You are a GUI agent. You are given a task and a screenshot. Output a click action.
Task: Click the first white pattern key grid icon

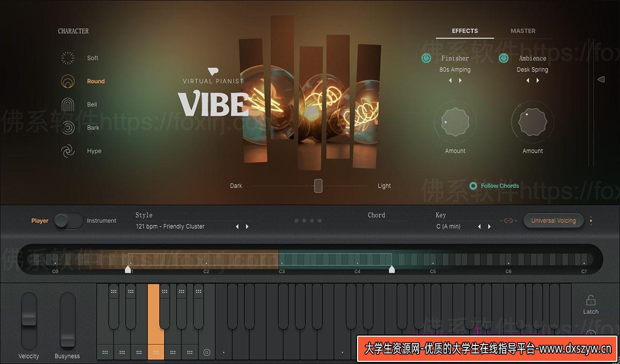pyautogui.click(x=105, y=352)
